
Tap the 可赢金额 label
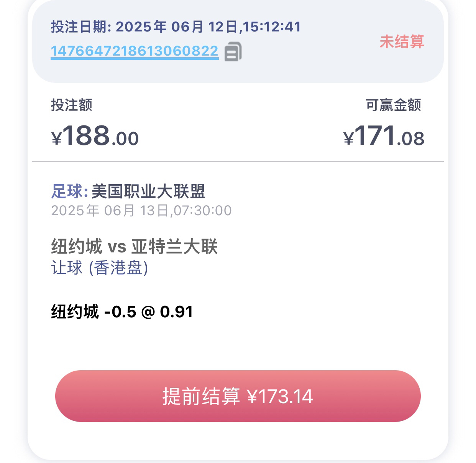393,105
